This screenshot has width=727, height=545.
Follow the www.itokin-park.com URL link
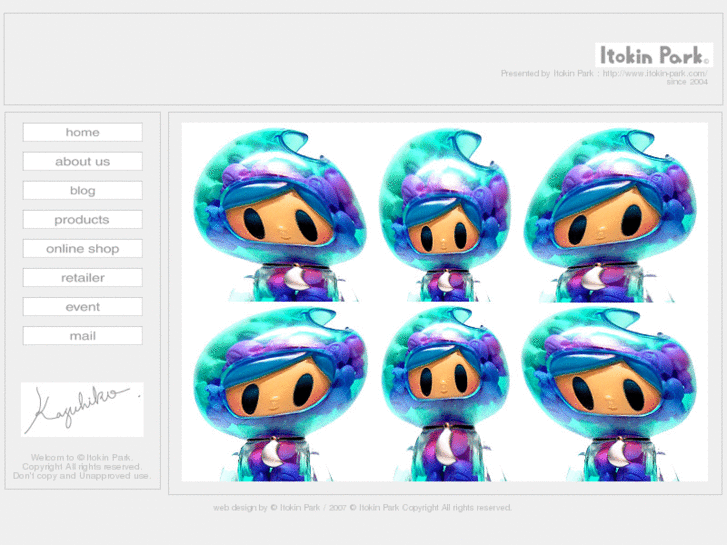[x=655, y=73]
